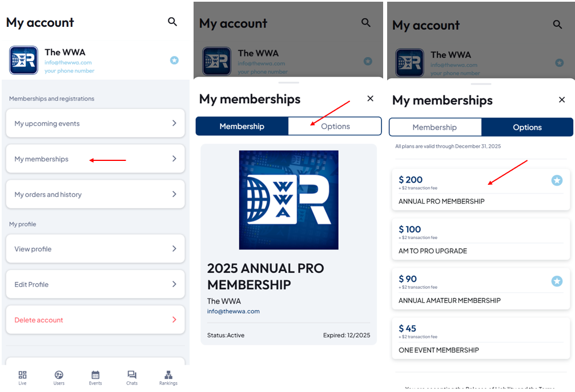Open the My memberships row
Image resolution: width=575 pixels, height=392 pixels.
(95, 159)
